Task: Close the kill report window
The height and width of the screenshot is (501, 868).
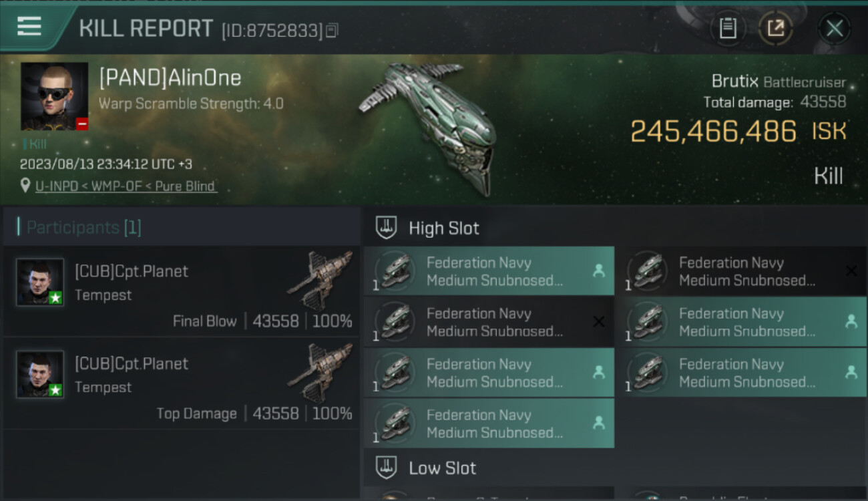Action: pos(834,28)
